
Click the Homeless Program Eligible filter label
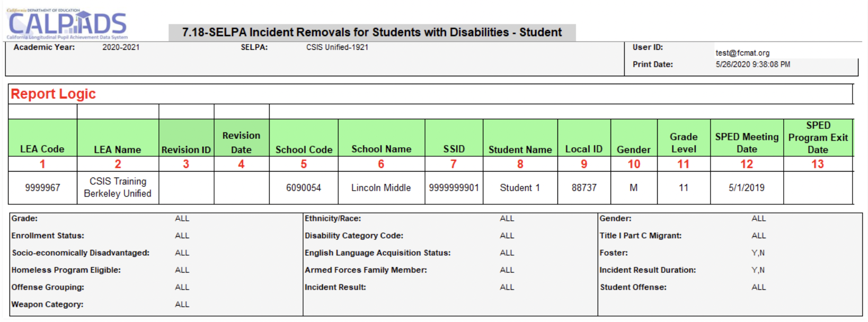[66, 270]
